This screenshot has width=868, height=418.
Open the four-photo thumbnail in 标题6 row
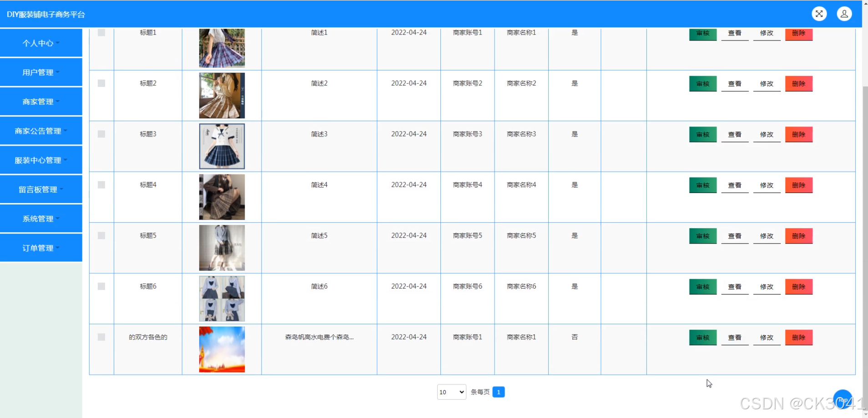click(x=222, y=299)
